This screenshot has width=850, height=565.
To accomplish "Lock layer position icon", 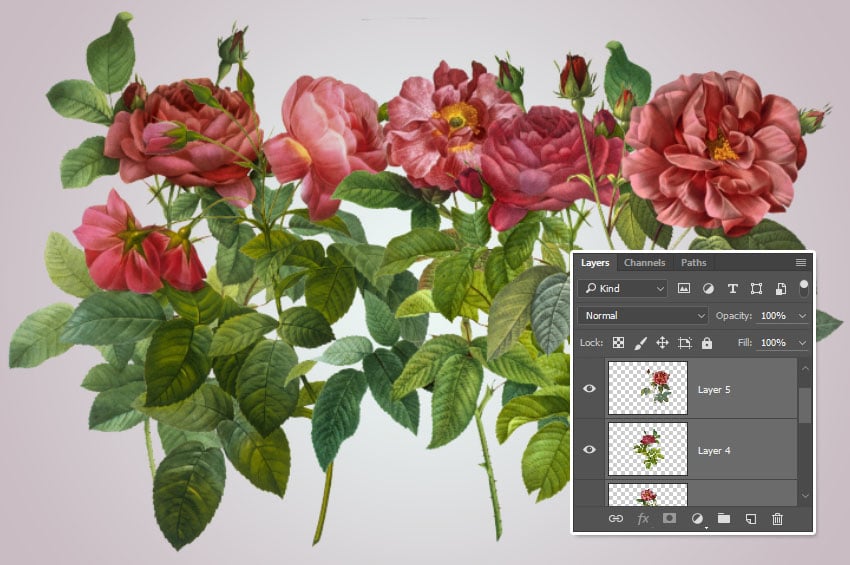I will tap(662, 343).
